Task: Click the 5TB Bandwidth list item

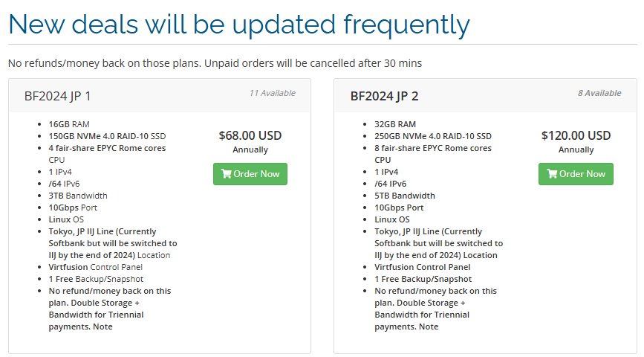Action: [x=405, y=196]
